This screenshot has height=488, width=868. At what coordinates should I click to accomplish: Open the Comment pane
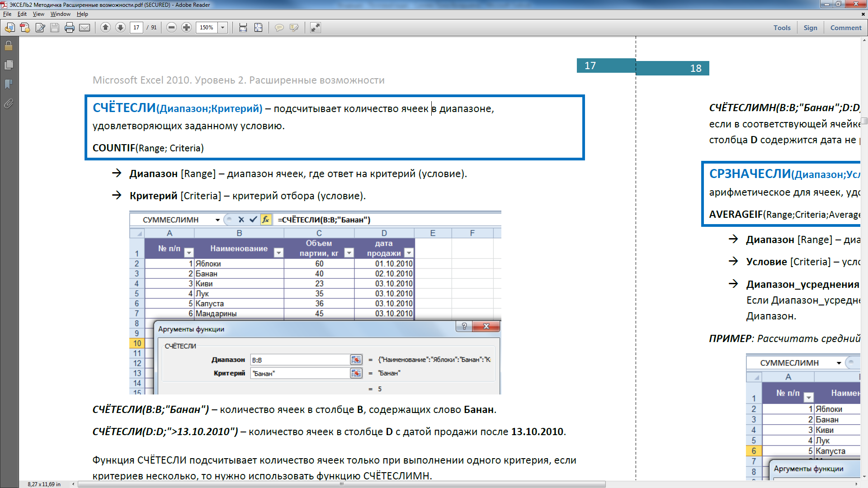pos(846,28)
